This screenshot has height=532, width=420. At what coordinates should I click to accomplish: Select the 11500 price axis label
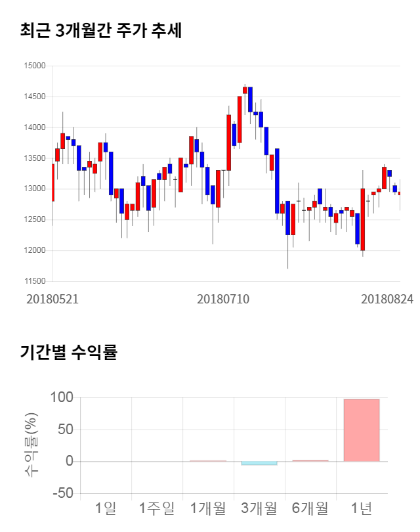[x=35, y=281]
